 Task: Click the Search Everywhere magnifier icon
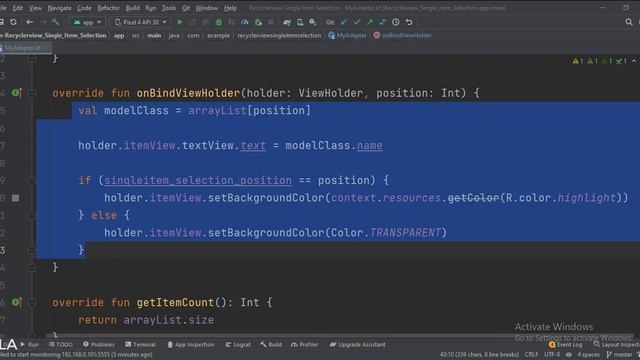629,22
